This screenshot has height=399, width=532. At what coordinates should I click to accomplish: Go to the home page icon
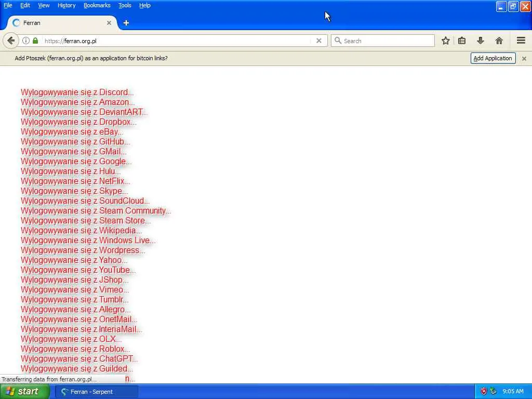click(x=499, y=41)
